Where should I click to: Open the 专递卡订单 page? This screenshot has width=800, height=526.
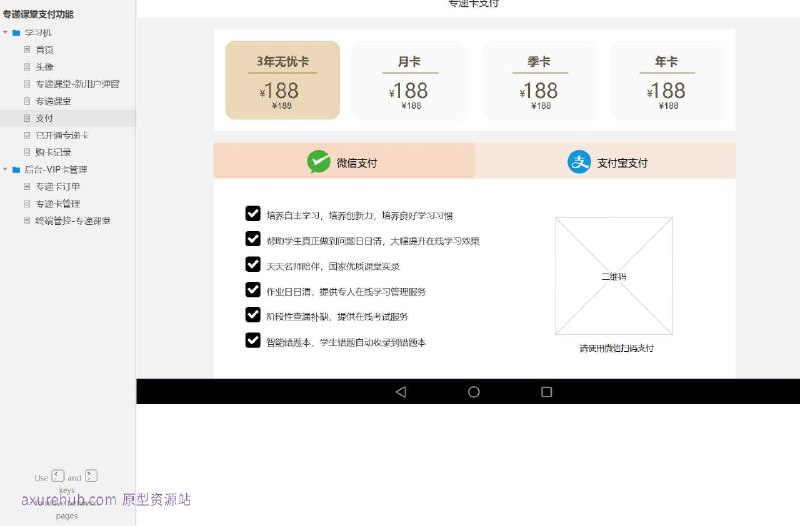pos(58,187)
